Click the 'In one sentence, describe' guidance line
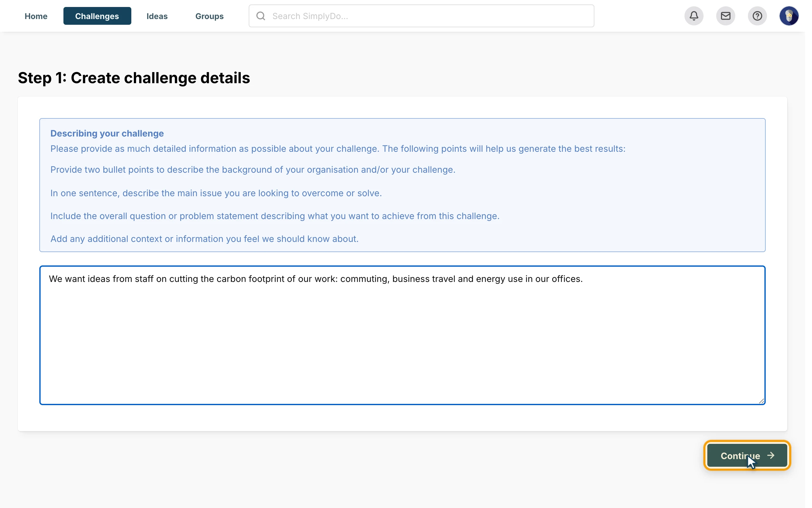The height and width of the screenshot is (508, 812). [x=216, y=193]
